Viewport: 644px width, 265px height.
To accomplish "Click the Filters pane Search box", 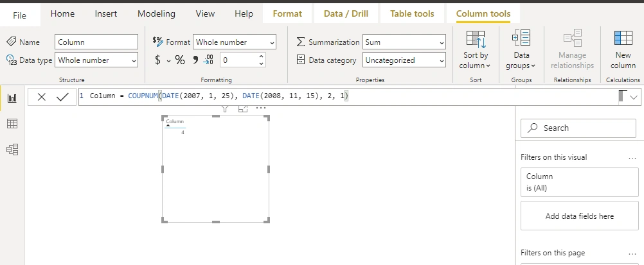I will pyautogui.click(x=578, y=128).
